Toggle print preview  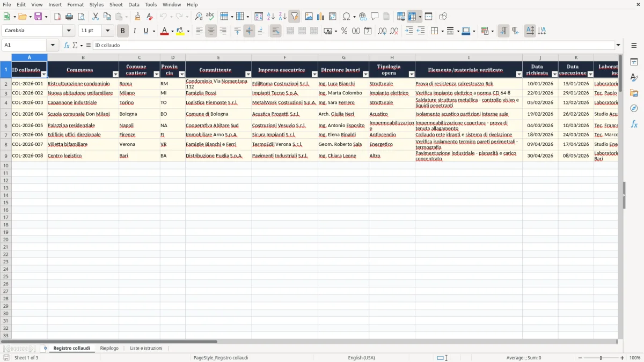pyautogui.click(x=81, y=17)
